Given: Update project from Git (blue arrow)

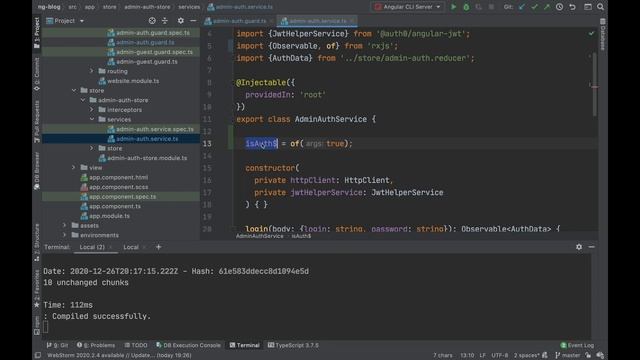Looking at the screenshot, I should pyautogui.click(x=522, y=7).
